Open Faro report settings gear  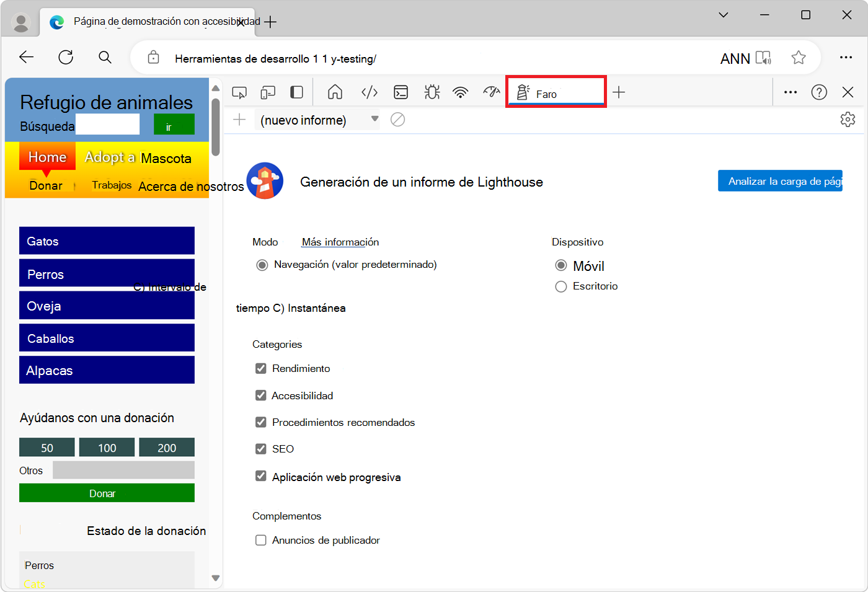click(848, 120)
